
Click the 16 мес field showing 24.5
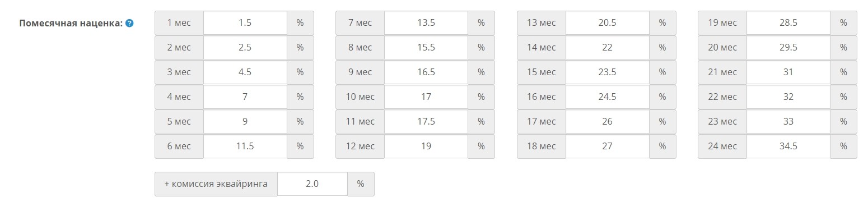click(x=608, y=97)
